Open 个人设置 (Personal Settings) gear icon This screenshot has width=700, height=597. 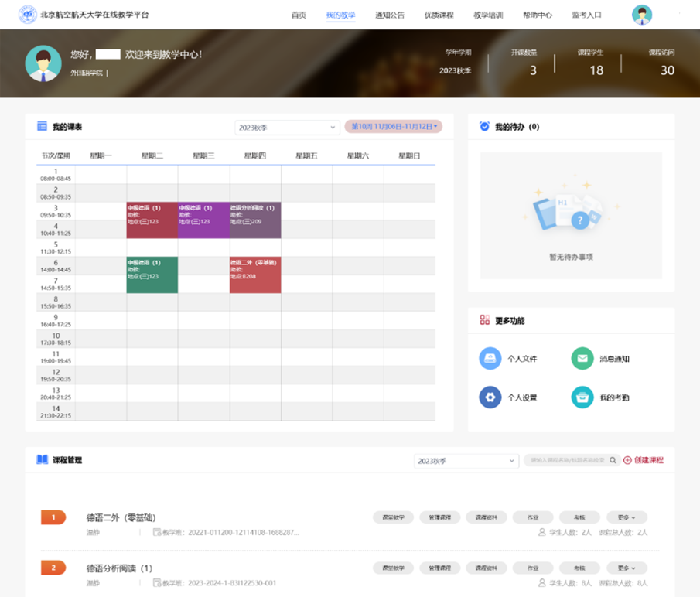(490, 397)
